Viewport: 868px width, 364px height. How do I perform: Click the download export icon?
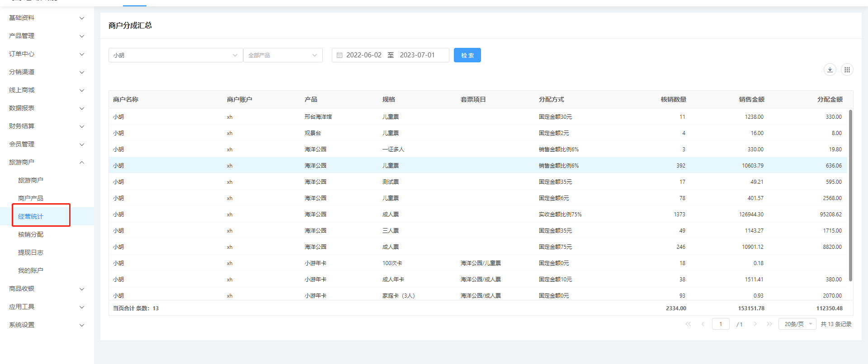[x=830, y=70]
